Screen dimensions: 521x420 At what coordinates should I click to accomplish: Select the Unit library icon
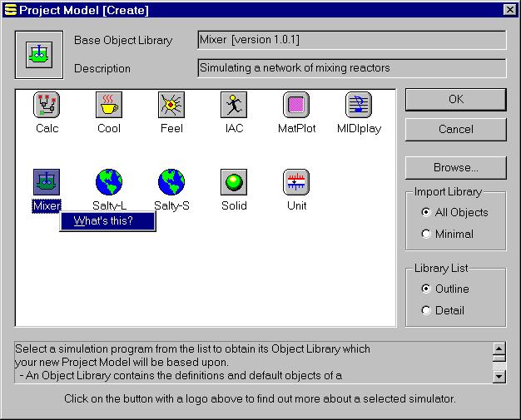[x=296, y=181]
